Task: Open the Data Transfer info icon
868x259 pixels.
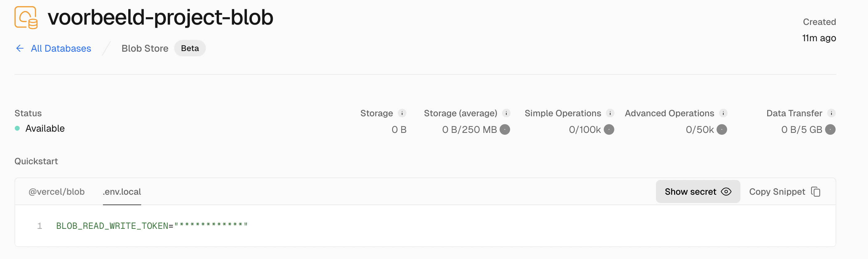Action: click(831, 114)
